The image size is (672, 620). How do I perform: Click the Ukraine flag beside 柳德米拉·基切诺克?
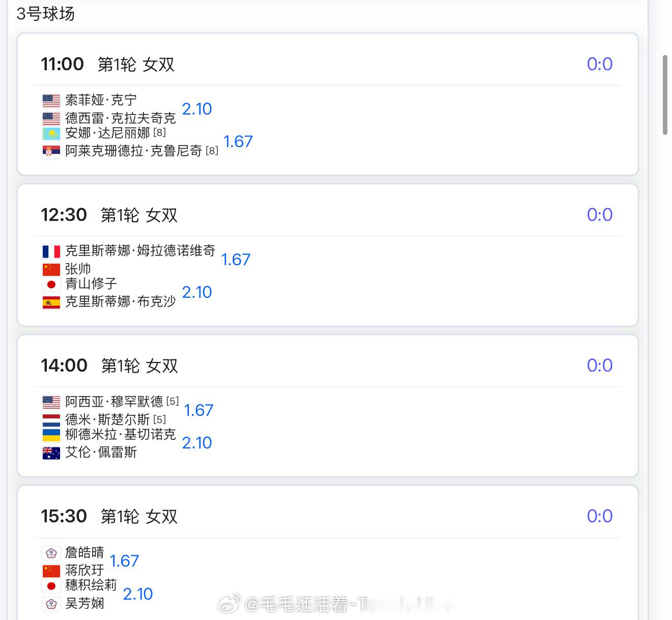(x=51, y=435)
